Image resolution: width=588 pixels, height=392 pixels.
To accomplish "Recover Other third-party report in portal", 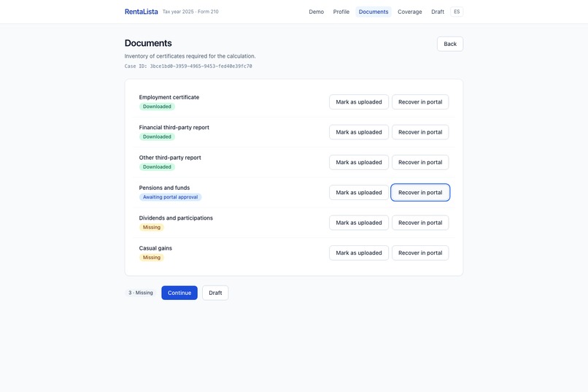I will point(420,163).
